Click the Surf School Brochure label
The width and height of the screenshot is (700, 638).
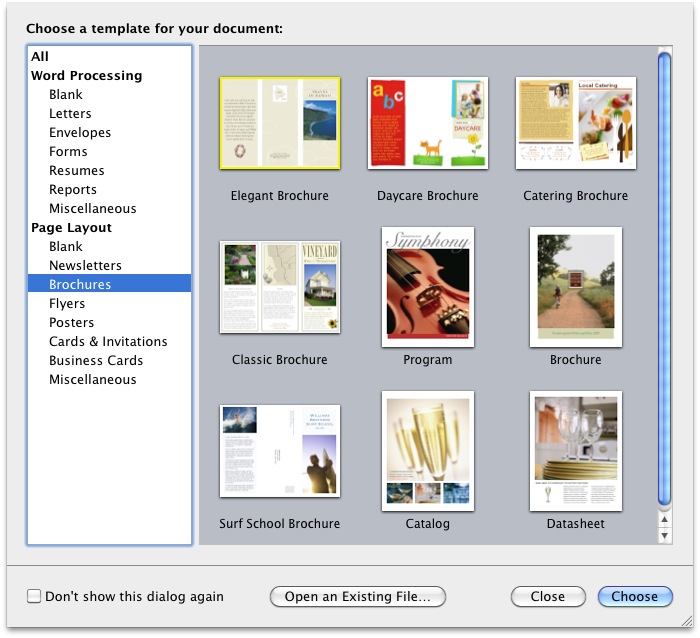[x=280, y=523]
